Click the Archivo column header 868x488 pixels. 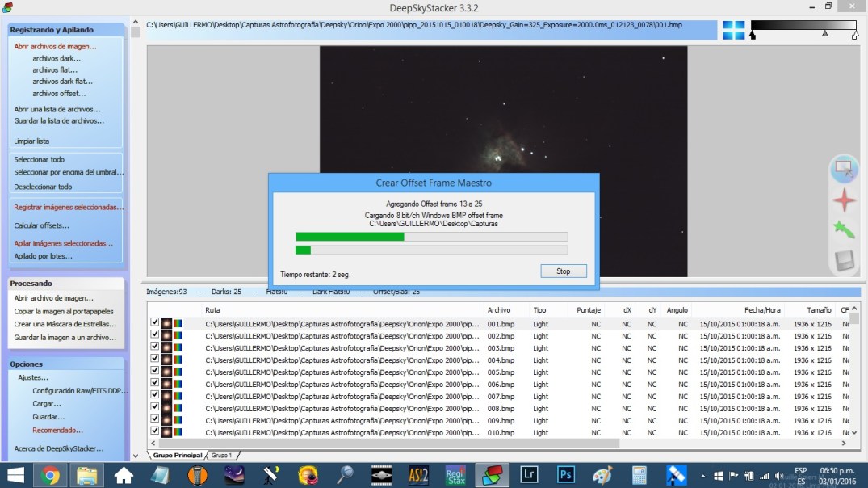click(498, 310)
